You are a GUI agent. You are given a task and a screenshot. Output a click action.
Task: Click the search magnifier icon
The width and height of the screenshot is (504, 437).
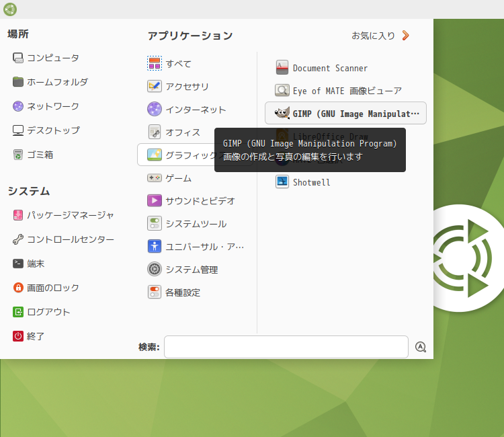[x=421, y=347]
